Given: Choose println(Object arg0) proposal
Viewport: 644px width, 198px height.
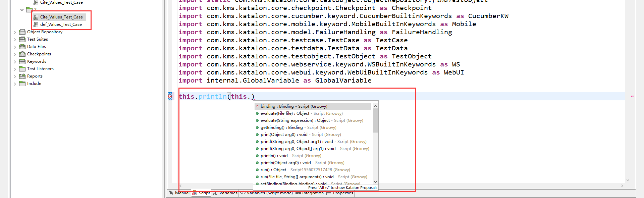Looking at the screenshot, I should pyautogui.click(x=313, y=163).
